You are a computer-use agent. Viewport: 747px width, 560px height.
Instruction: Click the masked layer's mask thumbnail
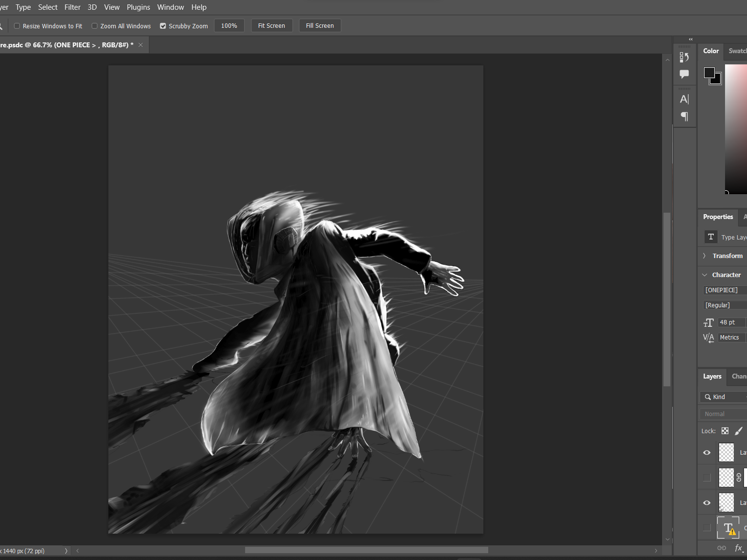coord(745,478)
